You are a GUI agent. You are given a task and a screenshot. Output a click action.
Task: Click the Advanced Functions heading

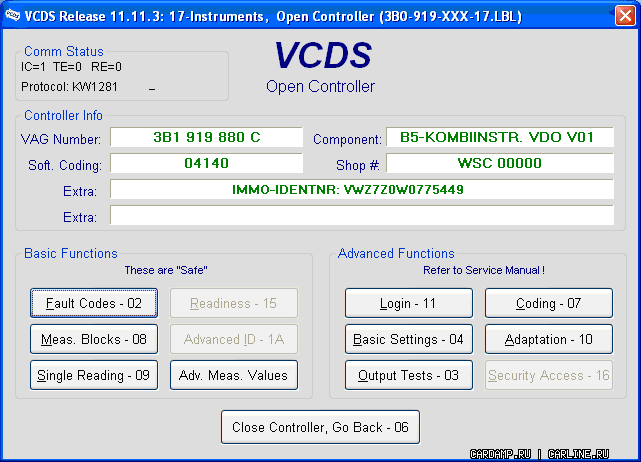(x=396, y=253)
